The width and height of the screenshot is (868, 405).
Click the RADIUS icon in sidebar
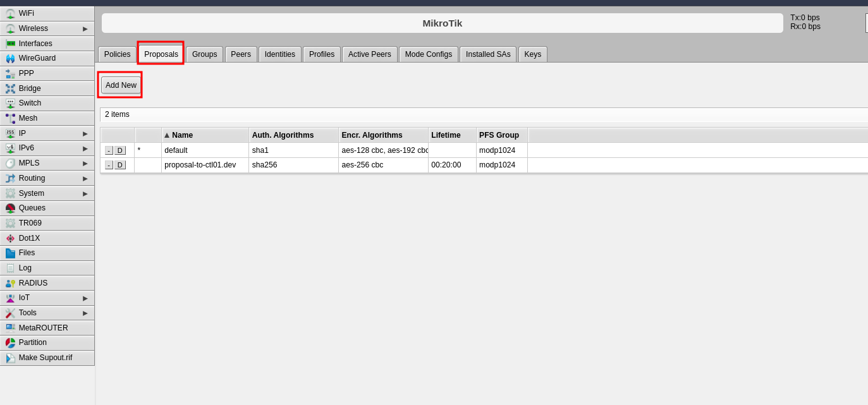point(10,283)
